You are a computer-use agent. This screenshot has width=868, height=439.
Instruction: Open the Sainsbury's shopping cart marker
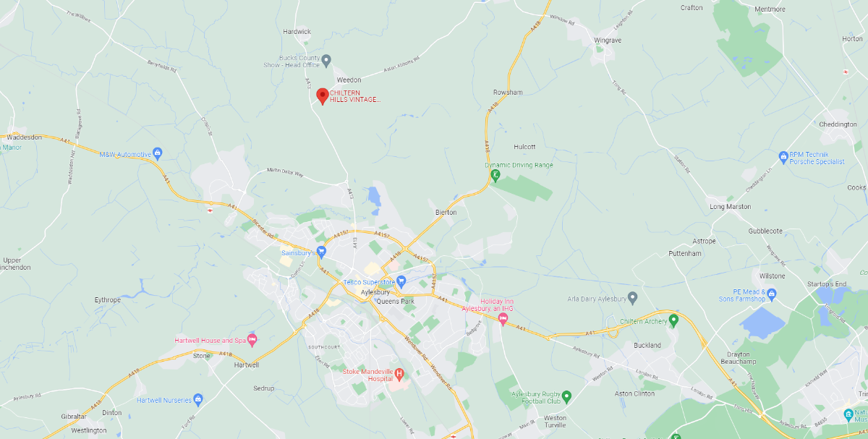pos(321,252)
